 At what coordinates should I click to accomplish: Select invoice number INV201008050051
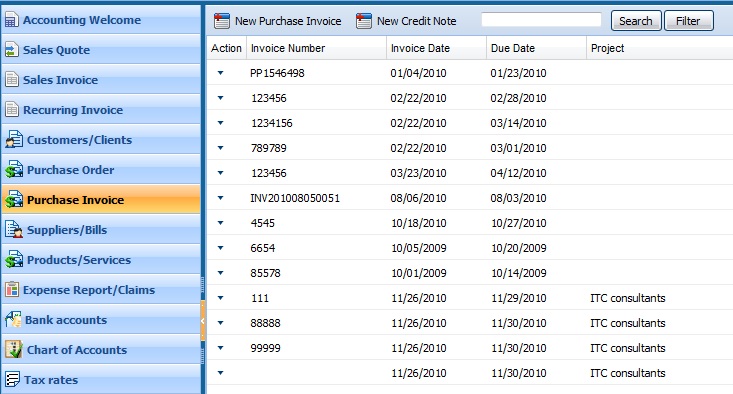pyautogui.click(x=295, y=198)
